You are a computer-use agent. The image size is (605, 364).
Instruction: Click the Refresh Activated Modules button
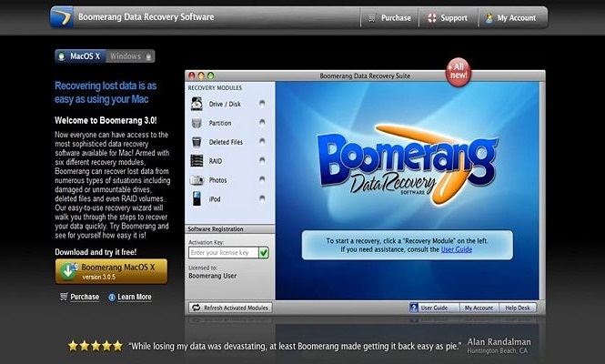pyautogui.click(x=230, y=308)
